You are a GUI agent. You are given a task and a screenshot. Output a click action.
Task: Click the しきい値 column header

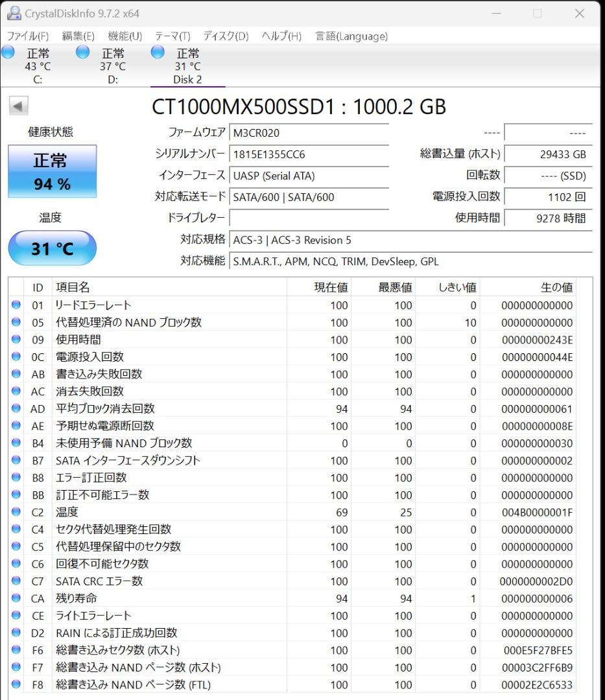click(448, 287)
